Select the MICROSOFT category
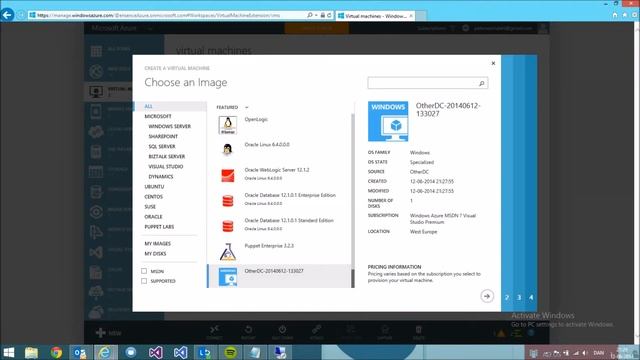Image resolution: width=640 pixels, height=360 pixels. pos(158,116)
